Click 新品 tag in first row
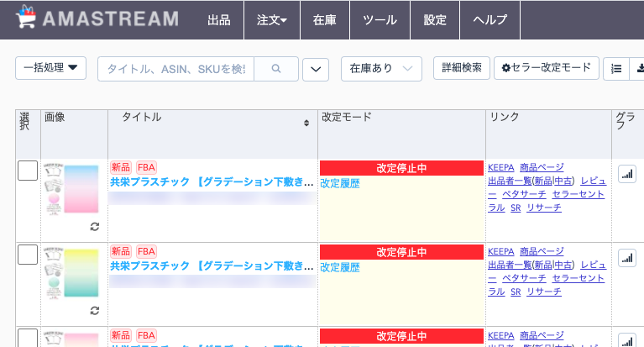 tap(121, 167)
